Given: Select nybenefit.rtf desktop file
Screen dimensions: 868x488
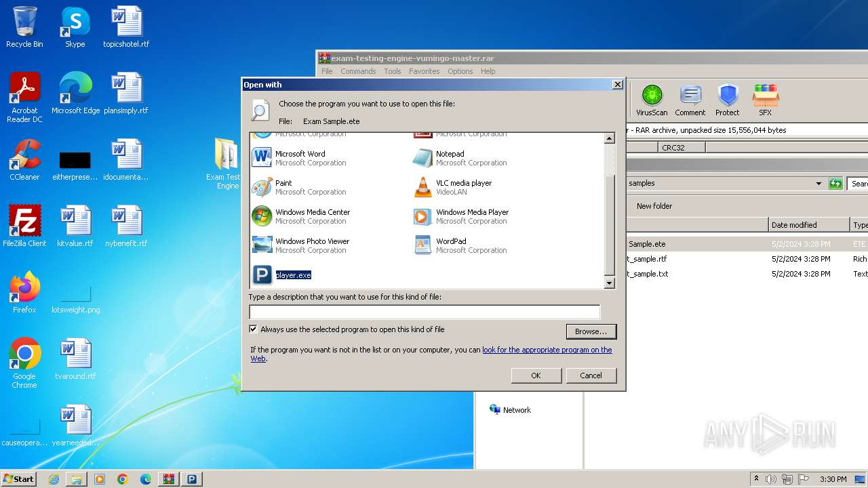Looking at the screenshot, I should click(126, 226).
